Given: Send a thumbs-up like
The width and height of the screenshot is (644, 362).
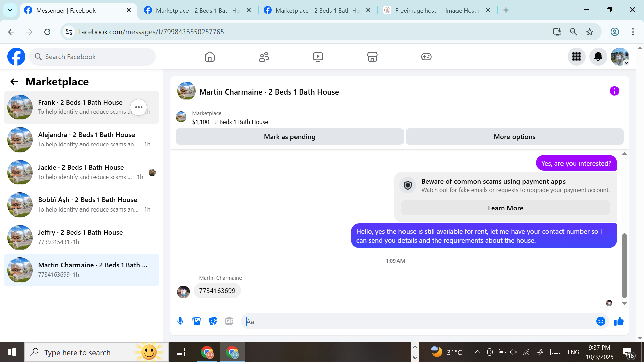Looking at the screenshot, I should pos(619,321).
